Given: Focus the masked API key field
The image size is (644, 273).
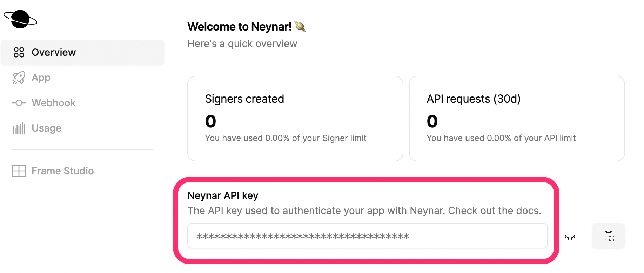Looking at the screenshot, I should pyautogui.click(x=367, y=236).
